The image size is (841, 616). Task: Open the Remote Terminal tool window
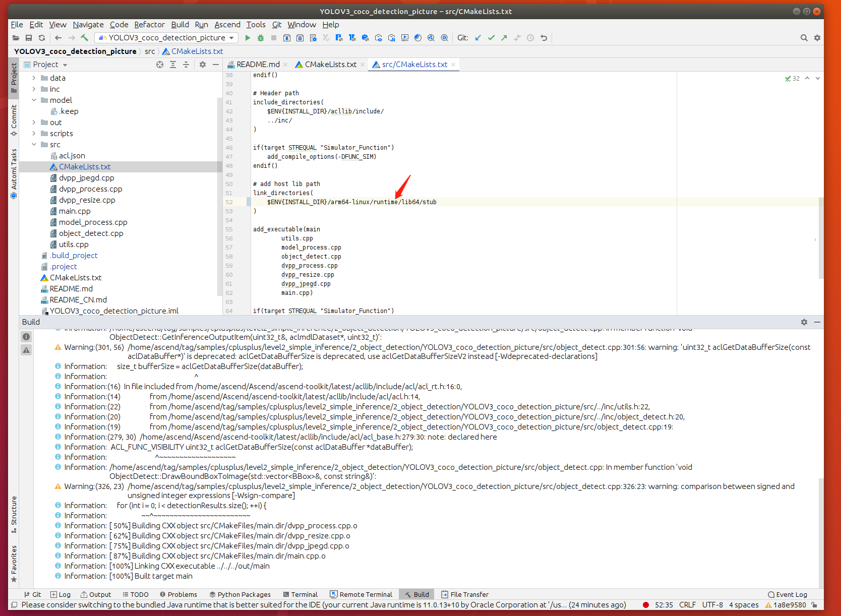click(361, 594)
